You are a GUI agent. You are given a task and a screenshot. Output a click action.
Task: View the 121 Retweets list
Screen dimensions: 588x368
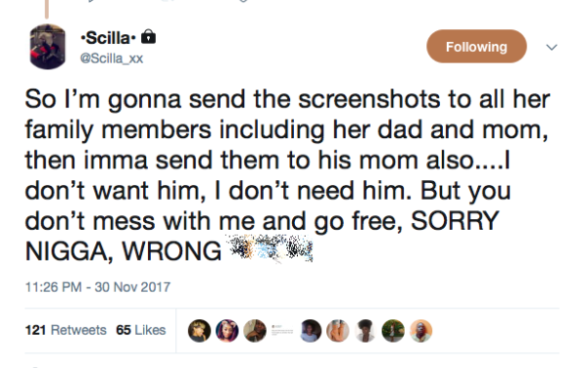tap(66, 330)
